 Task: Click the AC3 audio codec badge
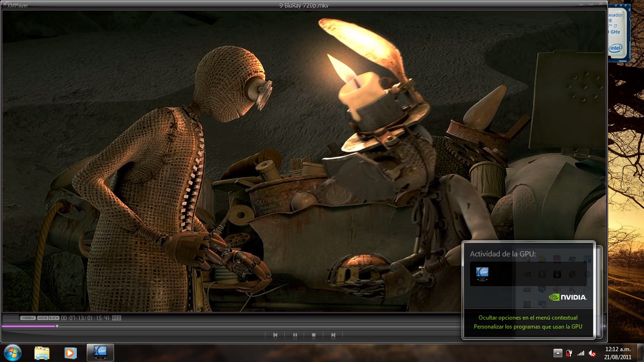(x=42, y=318)
